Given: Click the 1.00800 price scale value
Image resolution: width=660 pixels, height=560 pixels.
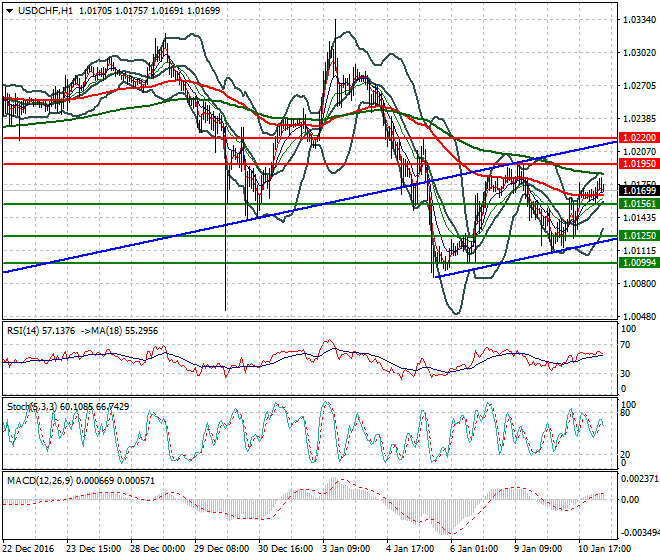Looking at the screenshot, I should tap(640, 283).
